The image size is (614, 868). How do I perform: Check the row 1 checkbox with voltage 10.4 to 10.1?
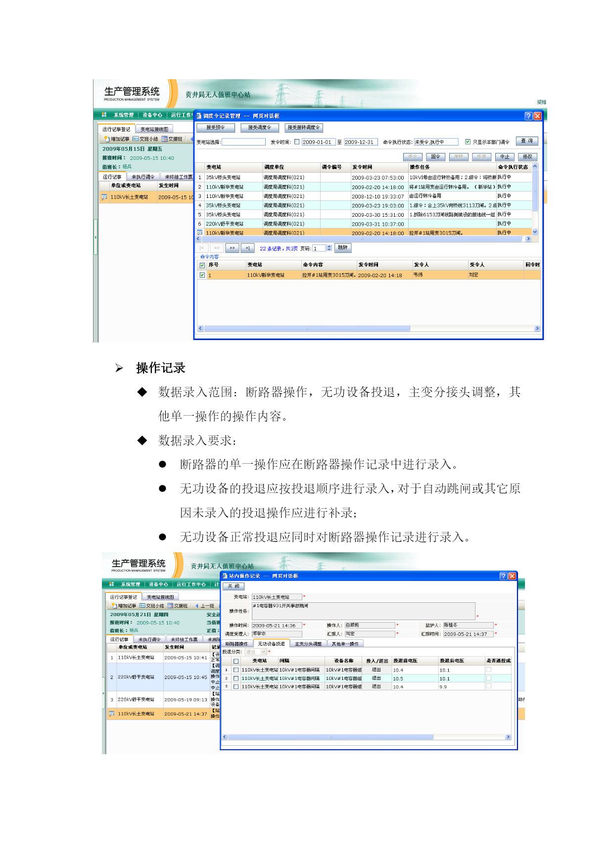(236, 670)
